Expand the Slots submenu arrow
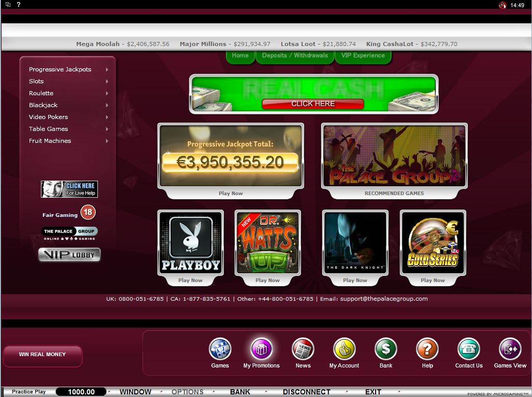The image size is (532, 397). tap(107, 81)
